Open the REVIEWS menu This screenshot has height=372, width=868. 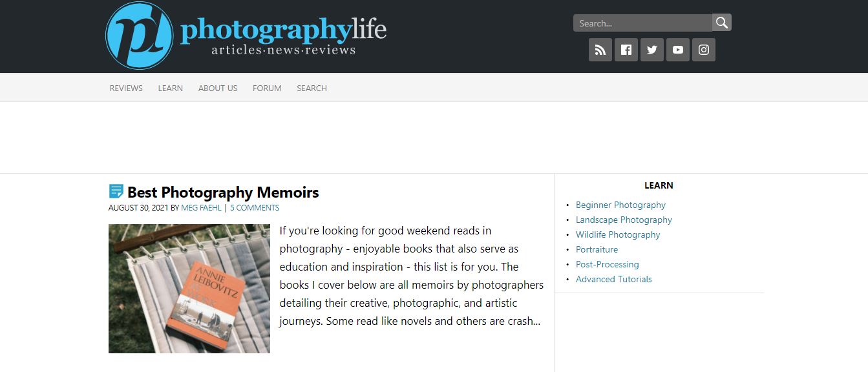click(x=125, y=88)
